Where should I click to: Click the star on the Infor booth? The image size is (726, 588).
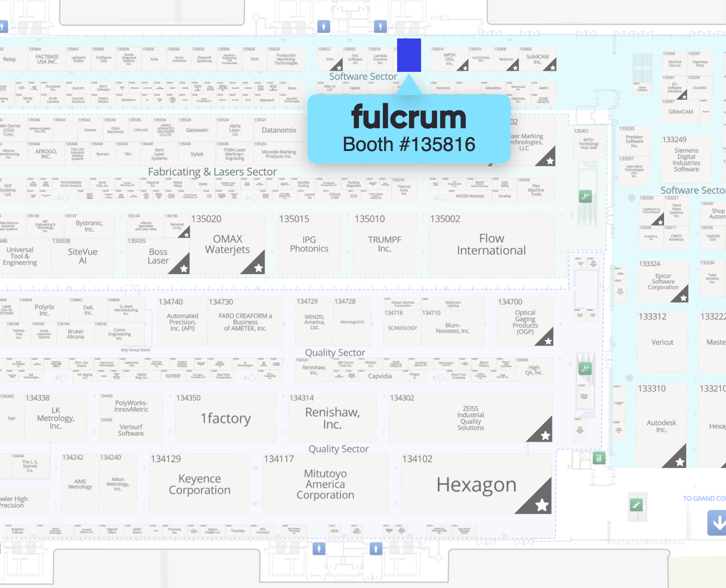coord(339,68)
